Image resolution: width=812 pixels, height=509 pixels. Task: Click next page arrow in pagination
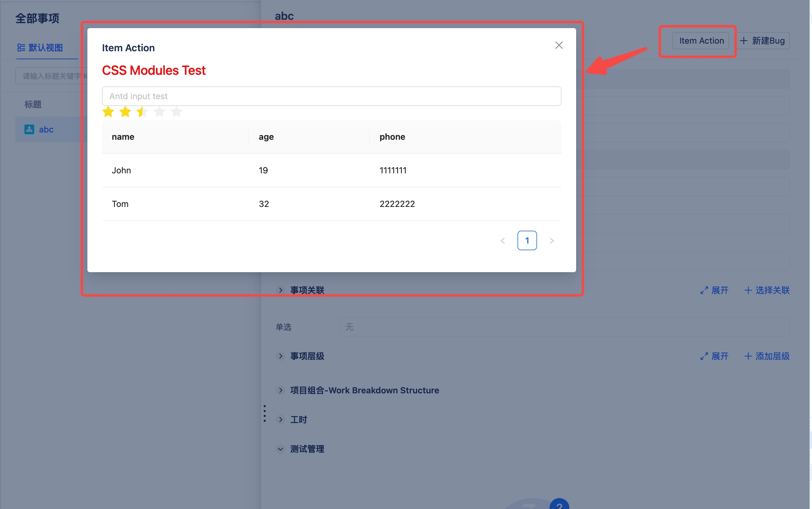[x=551, y=241]
